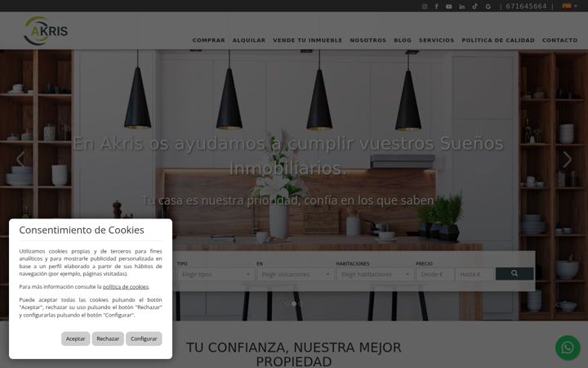Open cookie settings with Configurar

click(x=144, y=339)
